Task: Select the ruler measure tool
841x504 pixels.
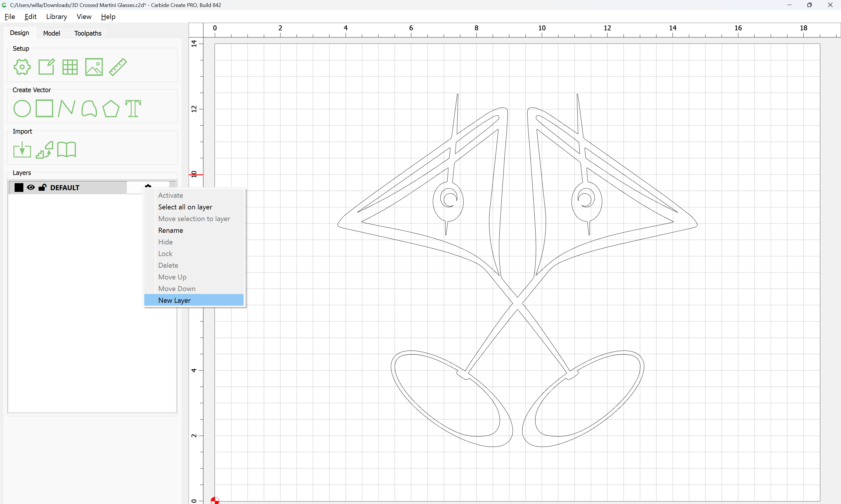Action: pyautogui.click(x=118, y=67)
